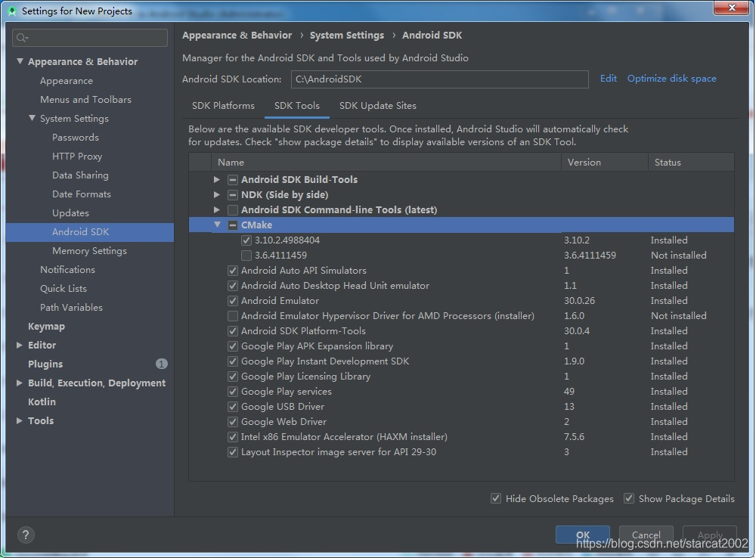Click the search magnifier icon in sidebar
756x558 pixels.
click(22, 38)
